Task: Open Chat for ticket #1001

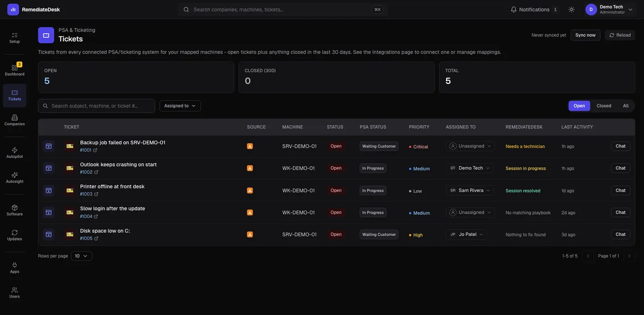Action: pyautogui.click(x=621, y=146)
